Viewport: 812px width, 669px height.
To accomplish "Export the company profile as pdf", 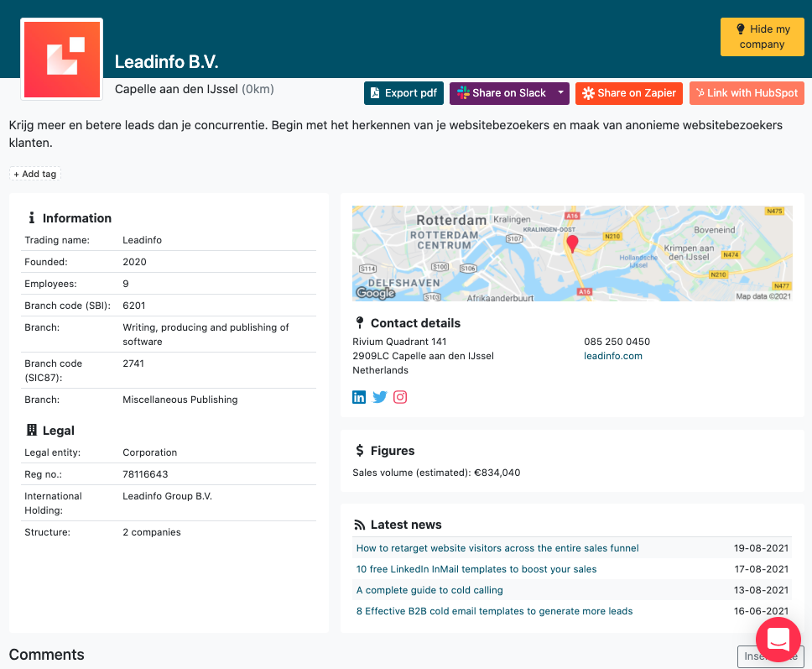I will (404, 93).
